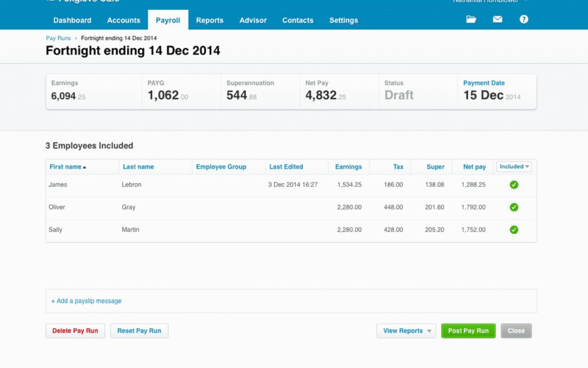Viewport: 588px width, 368px height.
Task: Toggle included checkmark for Oliver Gray
Action: pyautogui.click(x=513, y=207)
